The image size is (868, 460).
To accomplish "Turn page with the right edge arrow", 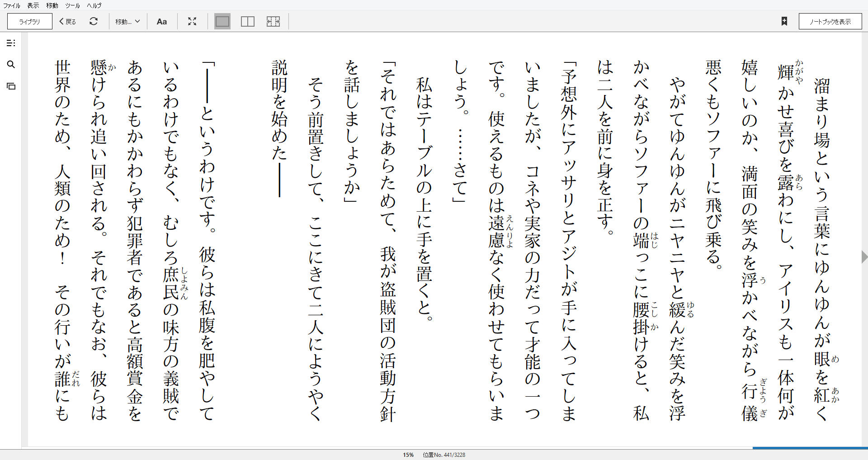I will 864,256.
